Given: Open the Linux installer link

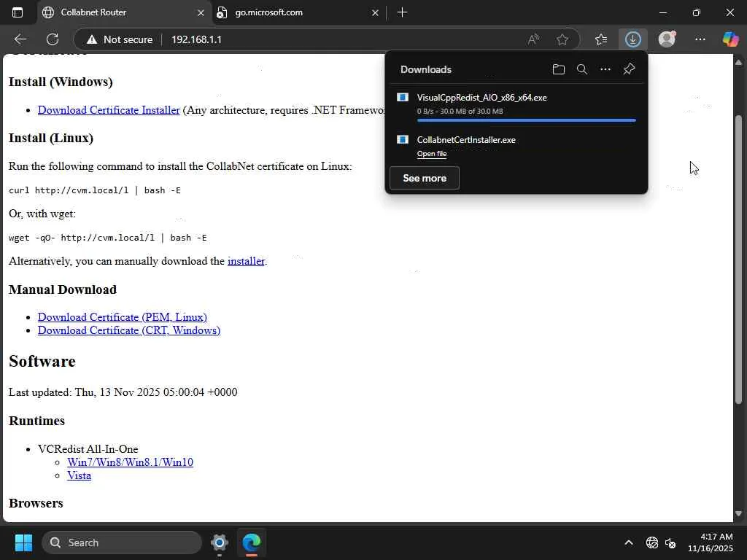Looking at the screenshot, I should click(246, 261).
